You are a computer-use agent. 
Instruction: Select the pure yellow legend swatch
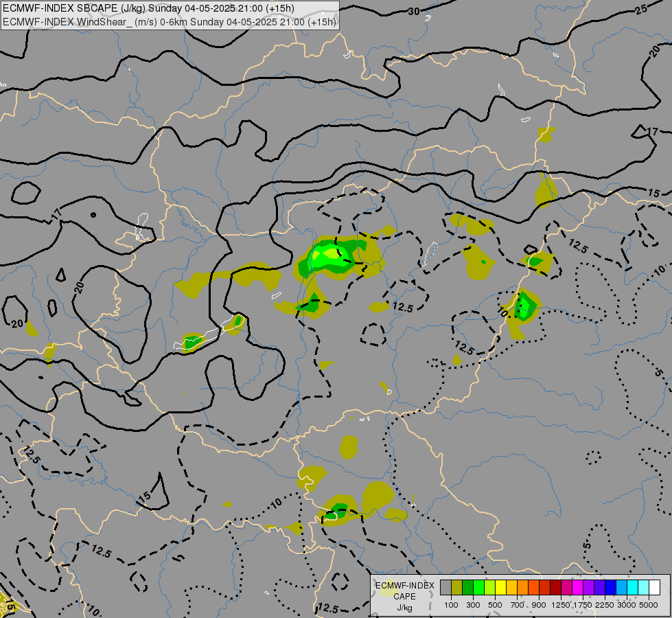500,587
